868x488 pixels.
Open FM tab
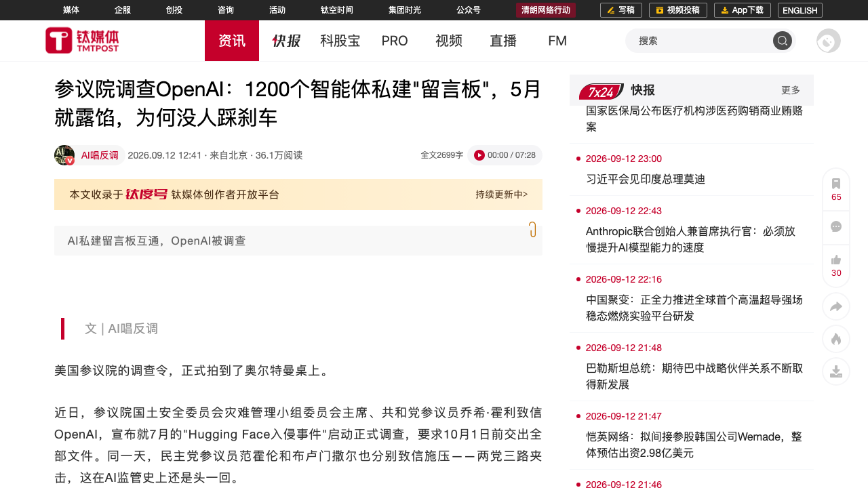coord(557,41)
